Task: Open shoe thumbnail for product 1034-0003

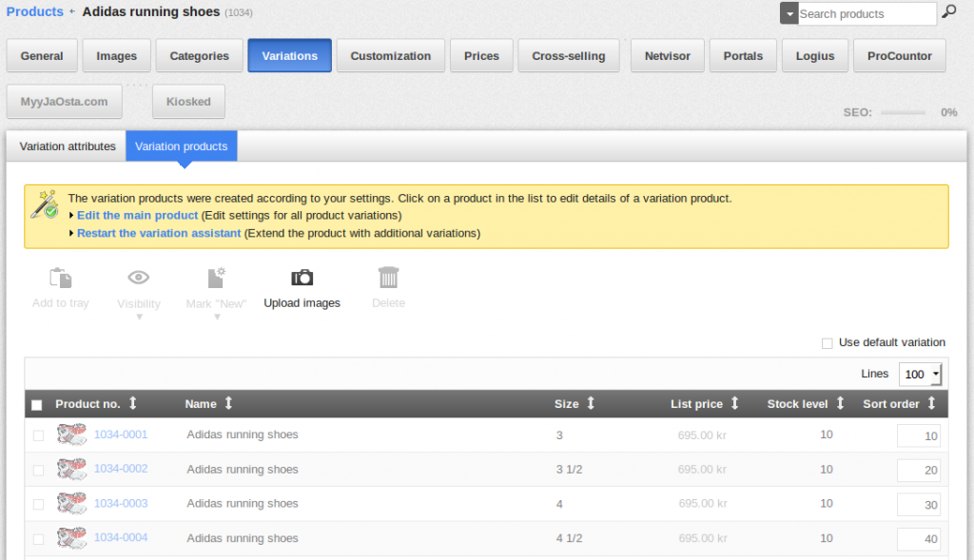Action: coord(71,504)
